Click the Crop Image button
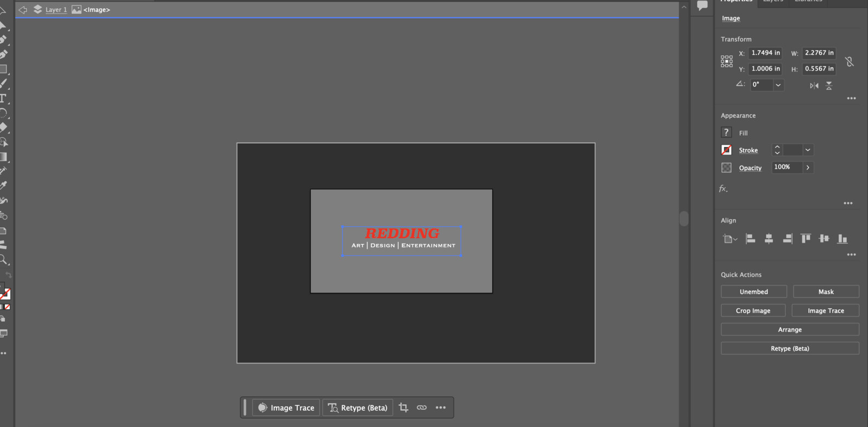Screen dimensions: 868x427 753,311
